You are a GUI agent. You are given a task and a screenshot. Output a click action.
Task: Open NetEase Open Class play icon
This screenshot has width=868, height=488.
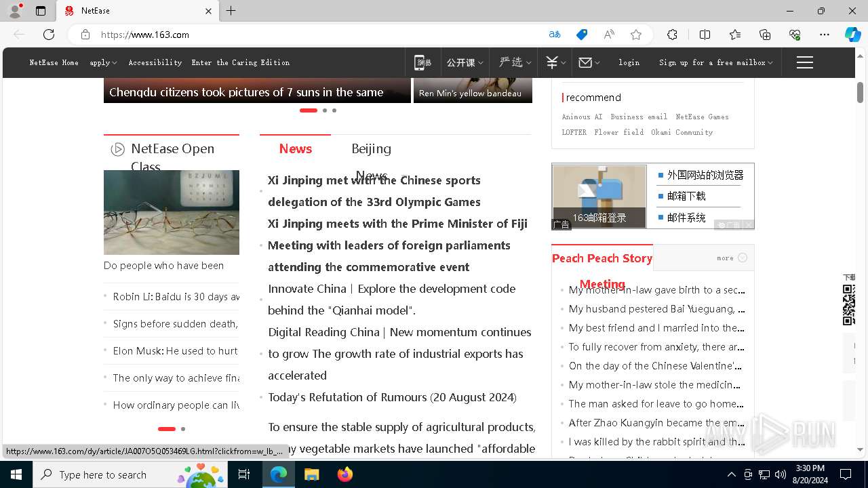(x=118, y=149)
